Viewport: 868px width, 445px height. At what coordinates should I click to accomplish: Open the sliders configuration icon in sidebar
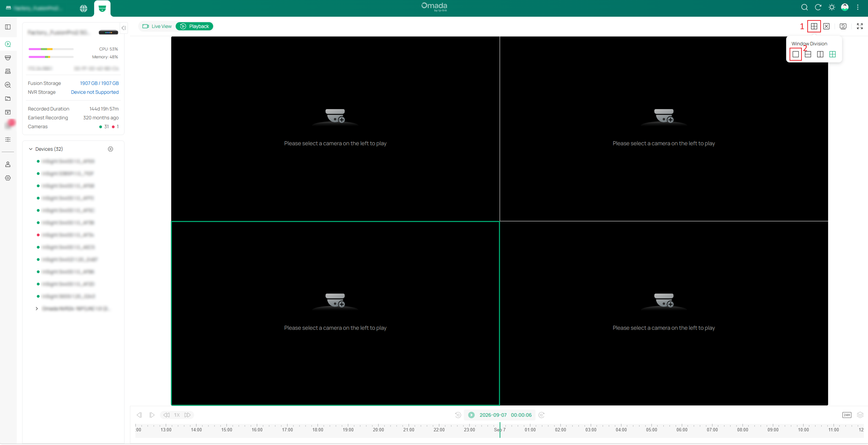(x=8, y=139)
